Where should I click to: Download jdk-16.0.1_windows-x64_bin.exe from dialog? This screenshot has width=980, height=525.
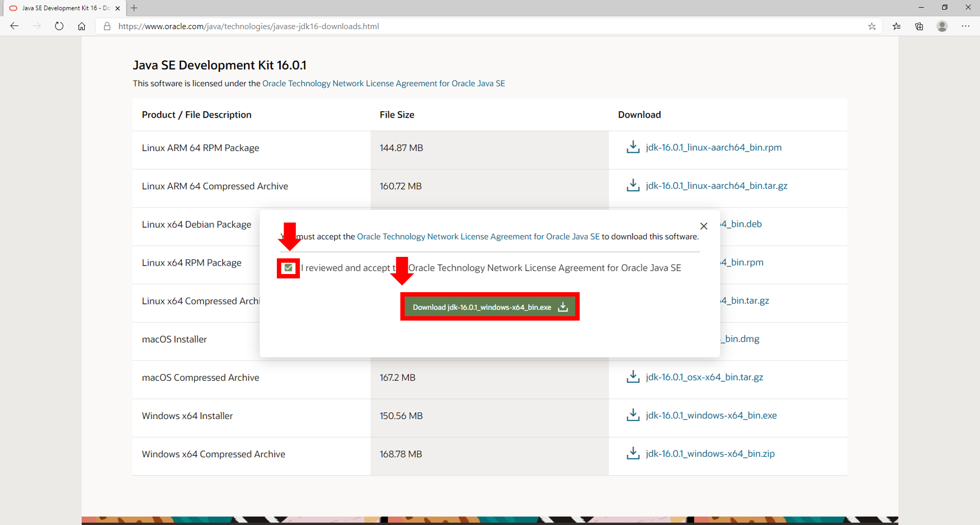coord(490,307)
